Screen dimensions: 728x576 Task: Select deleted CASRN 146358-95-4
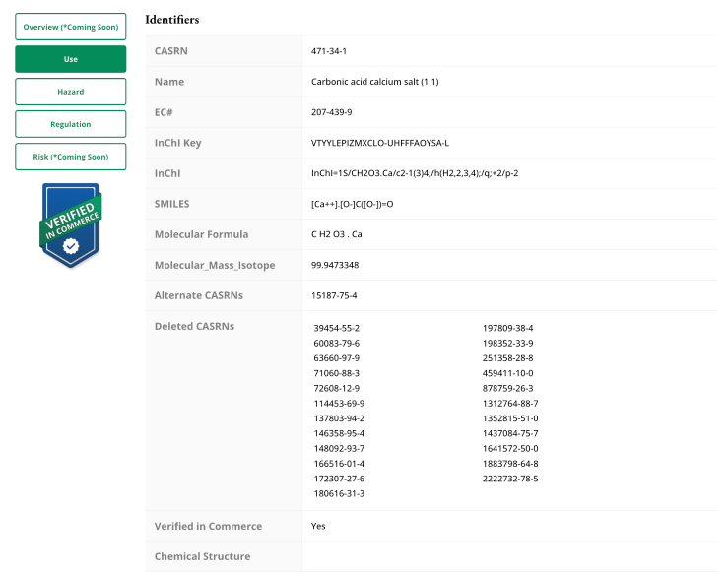tap(339, 434)
